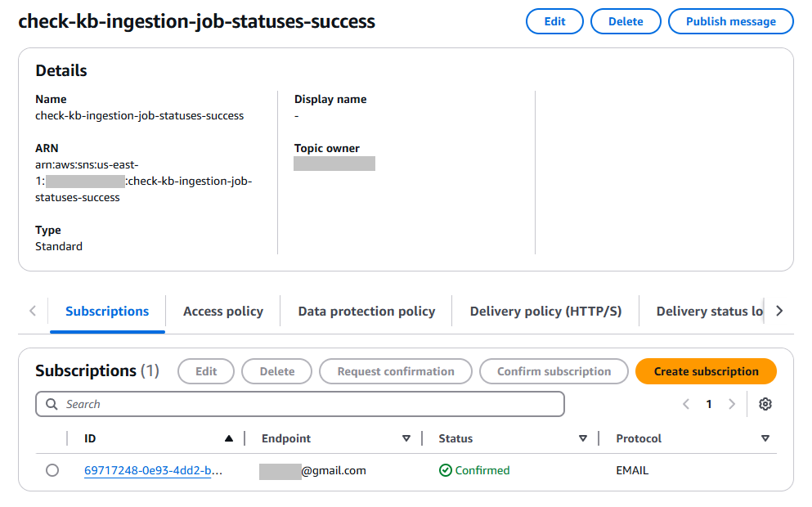Click page number 1 in pagination
812x507 pixels.
(x=709, y=404)
